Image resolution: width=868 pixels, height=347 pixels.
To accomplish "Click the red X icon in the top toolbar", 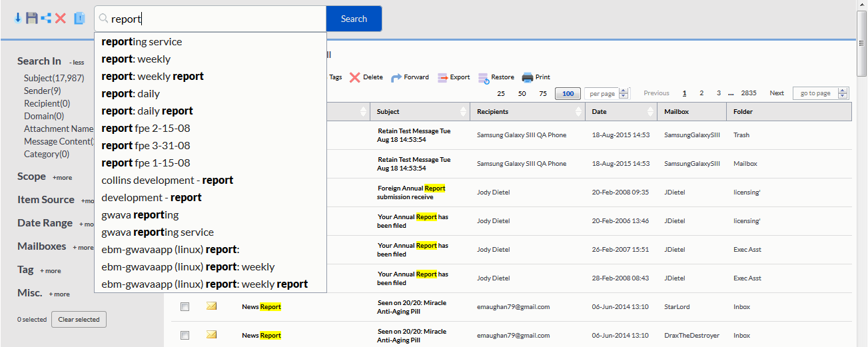I will 61,19.
